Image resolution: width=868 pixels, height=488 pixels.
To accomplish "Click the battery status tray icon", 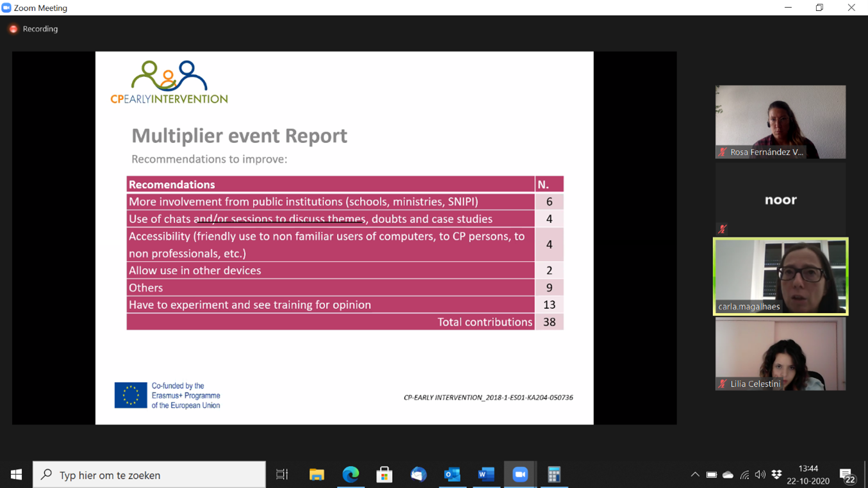I will pos(712,475).
